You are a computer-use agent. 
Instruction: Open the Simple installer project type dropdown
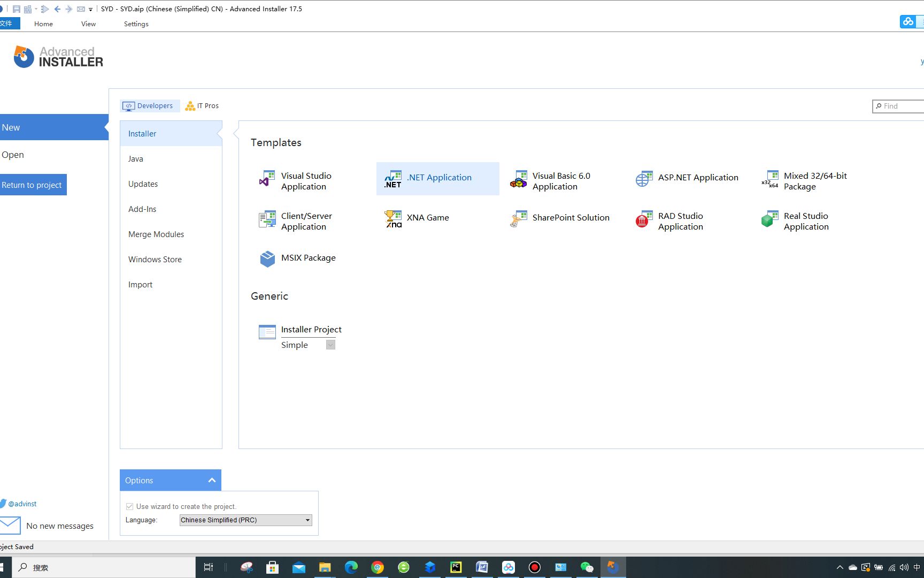click(x=330, y=345)
